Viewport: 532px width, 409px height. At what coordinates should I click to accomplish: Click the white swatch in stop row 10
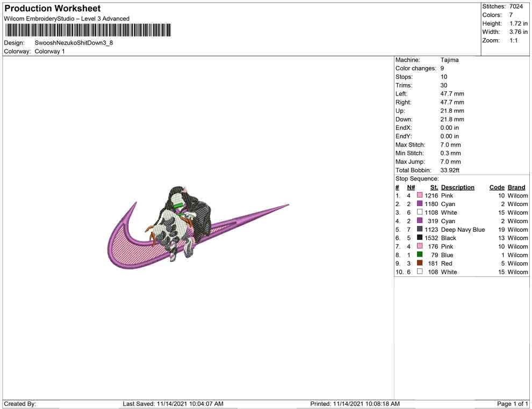[x=420, y=272]
